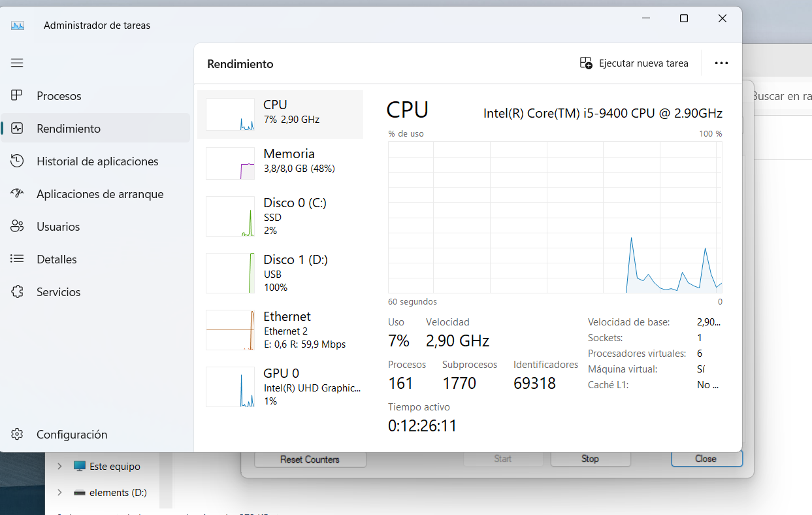Expand the elements (D:) drive node
The width and height of the screenshot is (812, 515).
pos(59,493)
